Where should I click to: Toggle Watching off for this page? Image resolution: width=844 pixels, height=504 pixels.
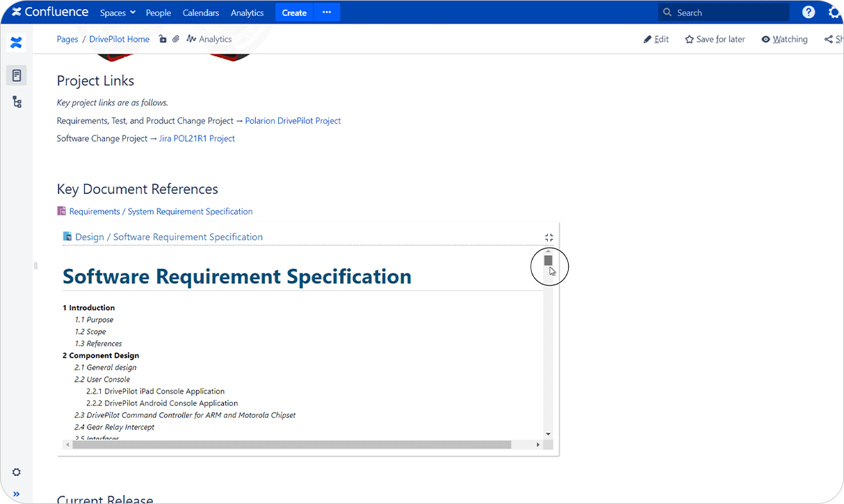click(784, 39)
